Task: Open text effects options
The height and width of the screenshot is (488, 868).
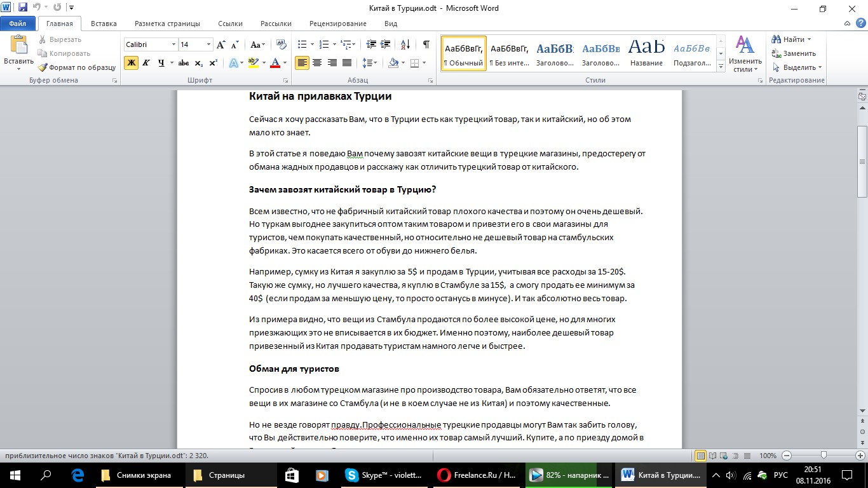Action: pos(236,63)
